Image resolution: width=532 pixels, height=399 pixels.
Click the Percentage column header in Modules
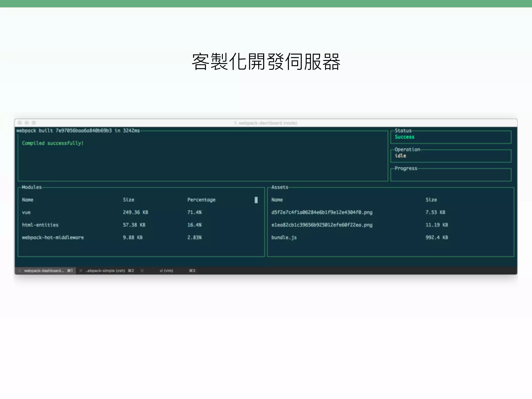click(x=201, y=200)
